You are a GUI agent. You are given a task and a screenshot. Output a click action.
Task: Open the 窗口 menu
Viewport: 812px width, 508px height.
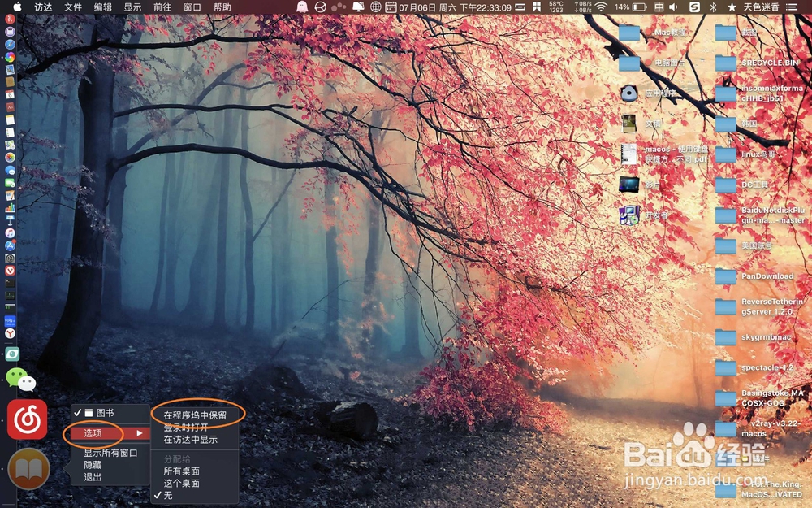click(x=192, y=7)
